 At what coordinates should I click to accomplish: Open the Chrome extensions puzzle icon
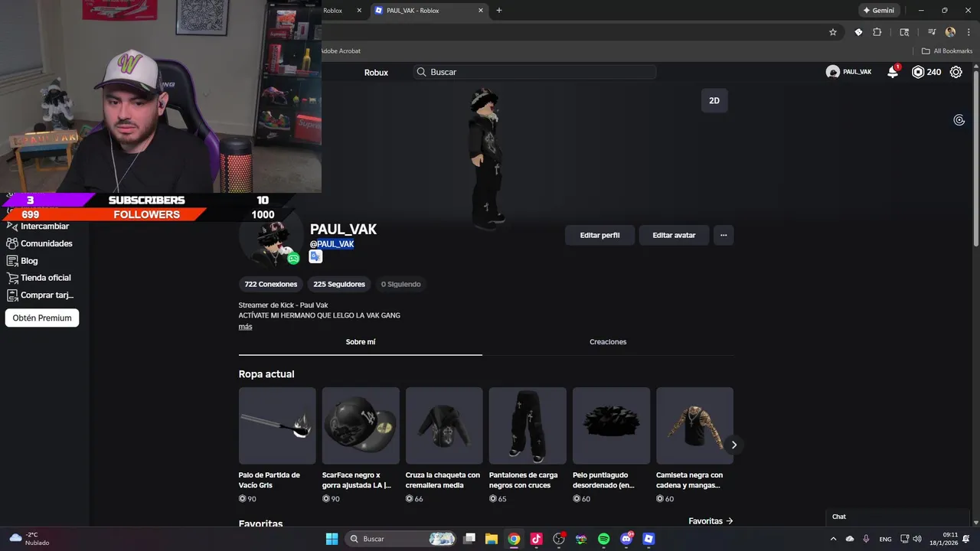click(877, 32)
